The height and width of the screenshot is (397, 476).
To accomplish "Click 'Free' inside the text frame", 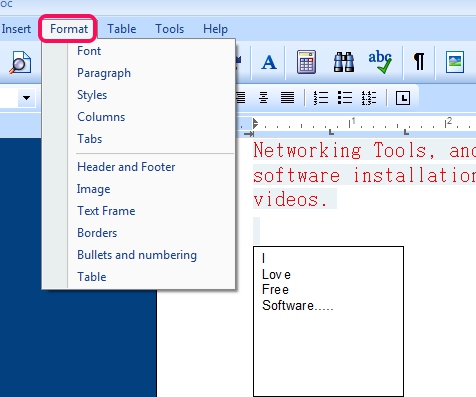I will coord(275,289).
